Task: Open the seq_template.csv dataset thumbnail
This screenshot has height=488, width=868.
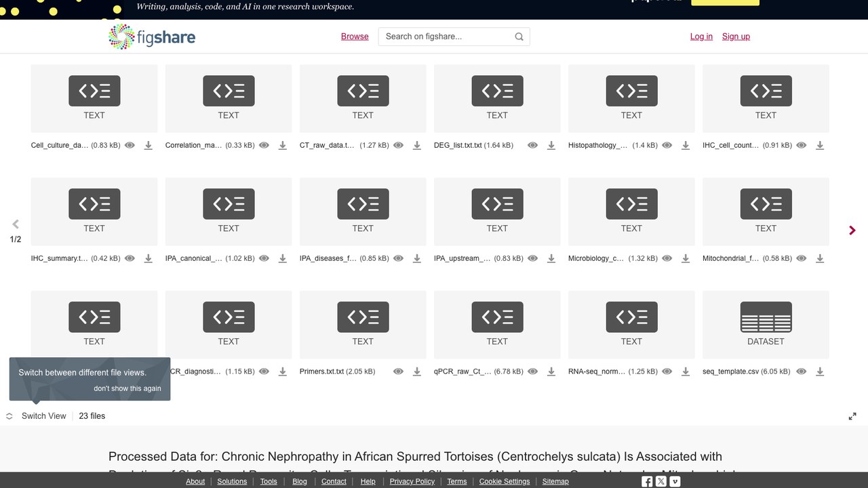Action: pos(766,325)
